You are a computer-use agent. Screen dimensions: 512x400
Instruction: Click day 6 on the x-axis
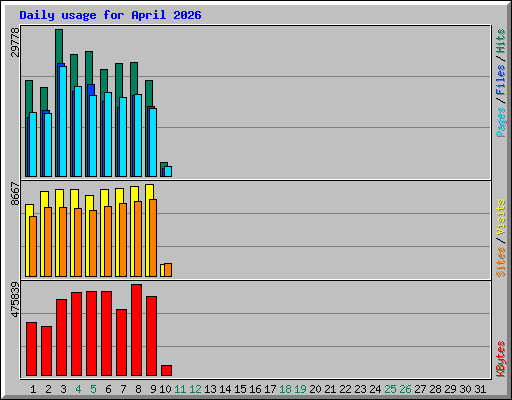point(108,389)
